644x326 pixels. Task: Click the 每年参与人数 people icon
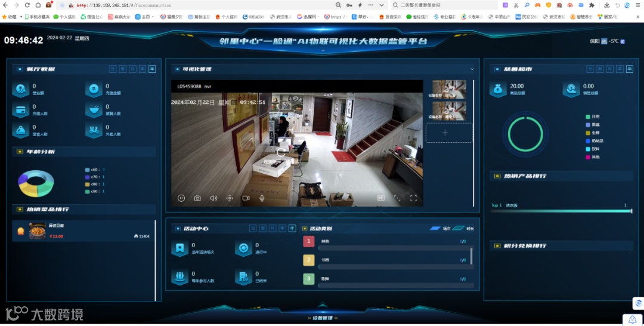click(x=179, y=276)
